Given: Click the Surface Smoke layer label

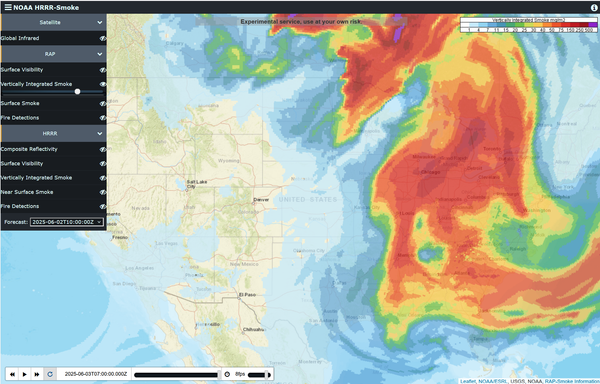Looking at the screenshot, I should click(20, 103).
